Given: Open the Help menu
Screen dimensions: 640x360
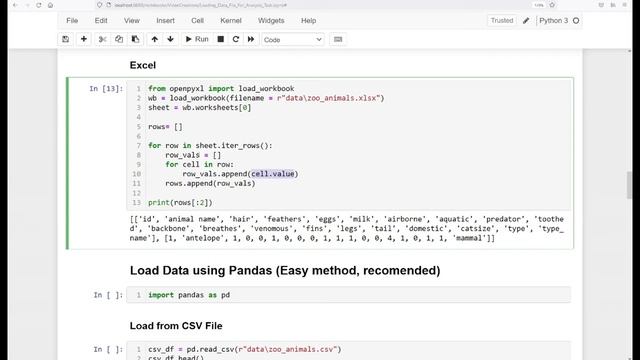Looking at the screenshot, I should [309, 20].
